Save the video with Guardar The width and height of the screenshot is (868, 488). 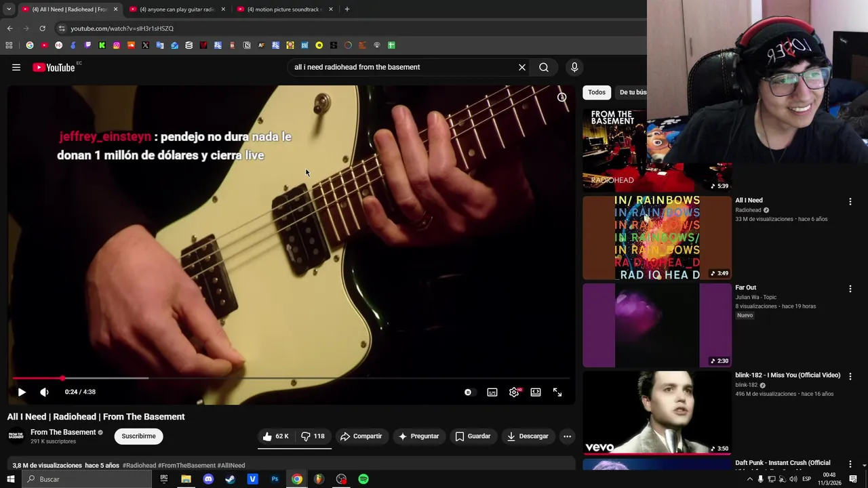tap(473, 436)
